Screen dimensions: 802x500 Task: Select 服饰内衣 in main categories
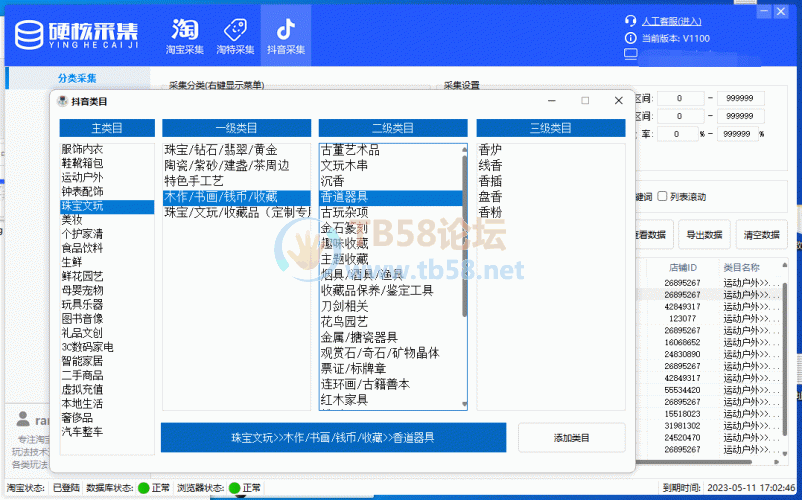point(82,149)
